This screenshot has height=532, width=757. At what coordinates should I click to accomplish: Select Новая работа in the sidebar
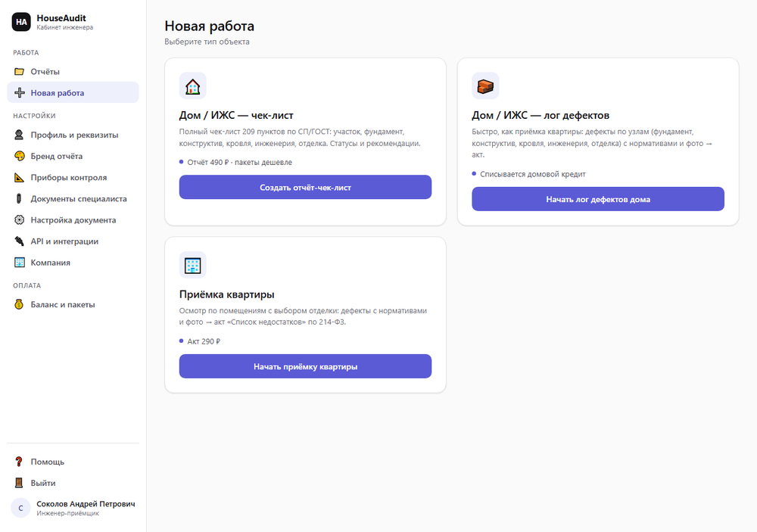click(x=73, y=92)
